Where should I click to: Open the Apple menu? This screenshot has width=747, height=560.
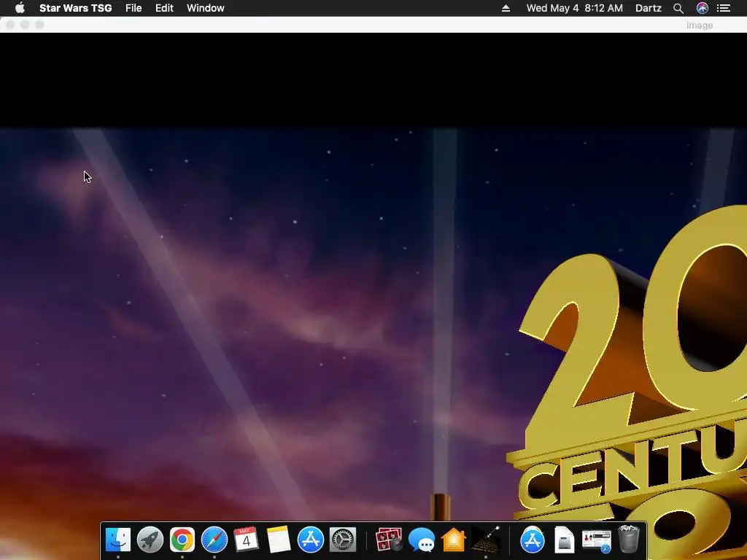pyautogui.click(x=20, y=8)
